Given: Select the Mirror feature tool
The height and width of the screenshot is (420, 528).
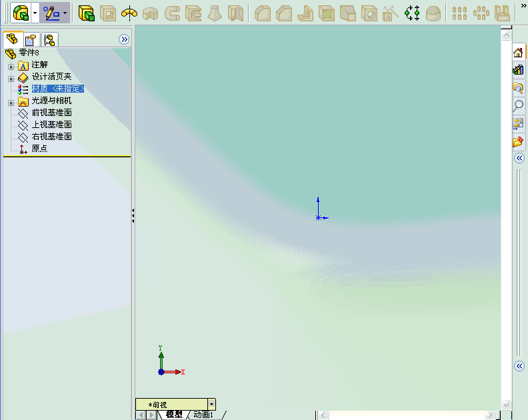Looking at the screenshot, I should pos(503,14).
